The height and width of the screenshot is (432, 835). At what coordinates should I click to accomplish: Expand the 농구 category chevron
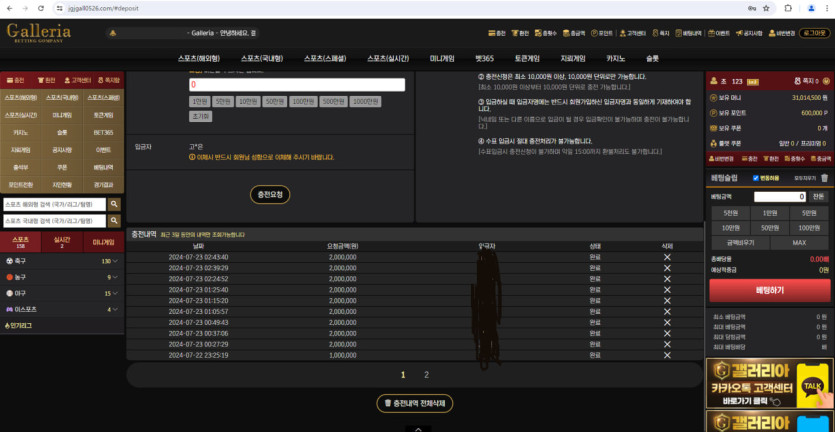(115, 277)
